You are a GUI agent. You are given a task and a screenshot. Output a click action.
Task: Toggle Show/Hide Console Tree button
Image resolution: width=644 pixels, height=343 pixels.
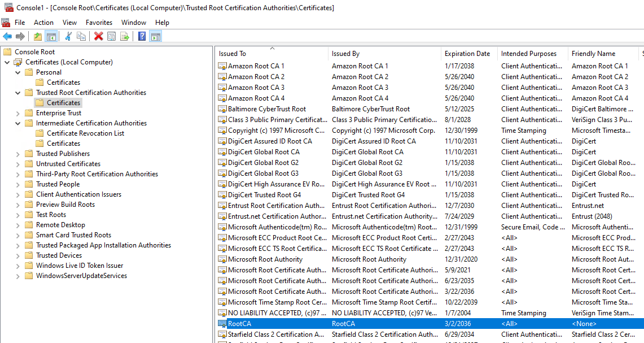click(x=51, y=37)
